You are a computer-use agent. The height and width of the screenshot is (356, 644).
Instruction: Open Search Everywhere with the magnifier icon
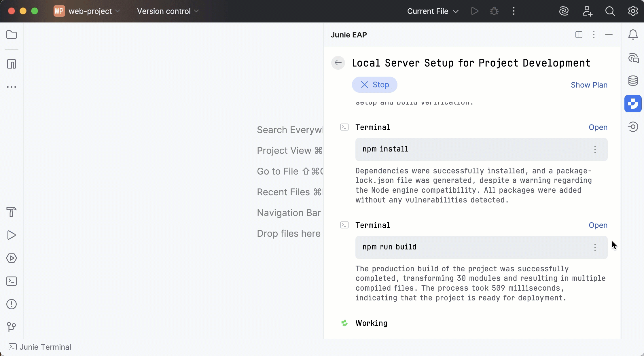pos(610,11)
